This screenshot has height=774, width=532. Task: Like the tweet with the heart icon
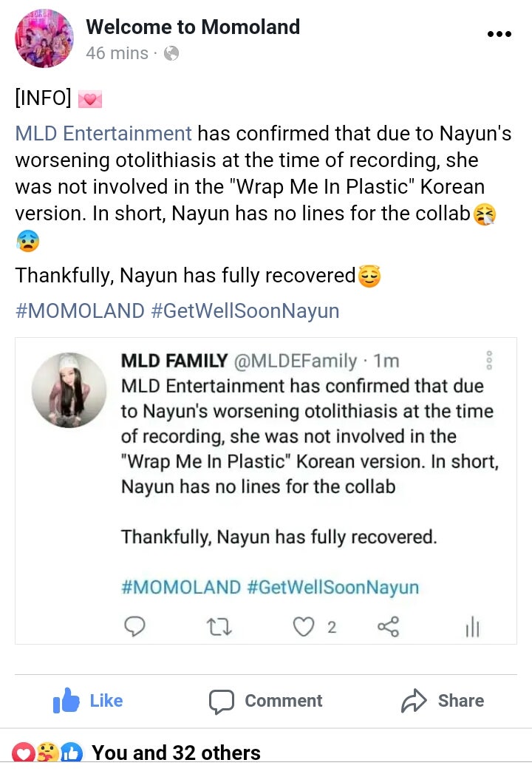[x=304, y=627]
